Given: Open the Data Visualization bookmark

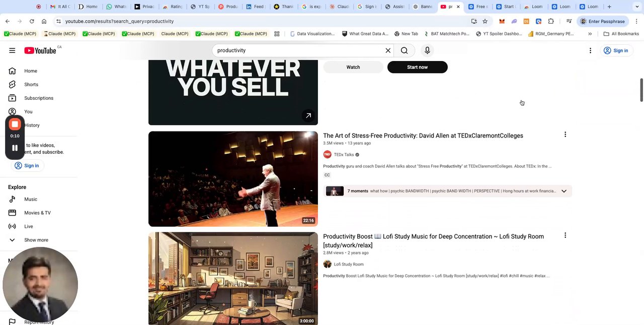Looking at the screenshot, I should pos(312,34).
